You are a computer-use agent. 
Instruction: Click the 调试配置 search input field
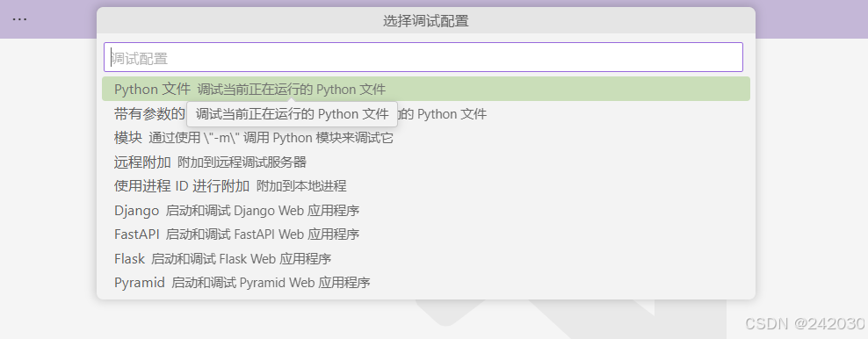tap(423, 57)
